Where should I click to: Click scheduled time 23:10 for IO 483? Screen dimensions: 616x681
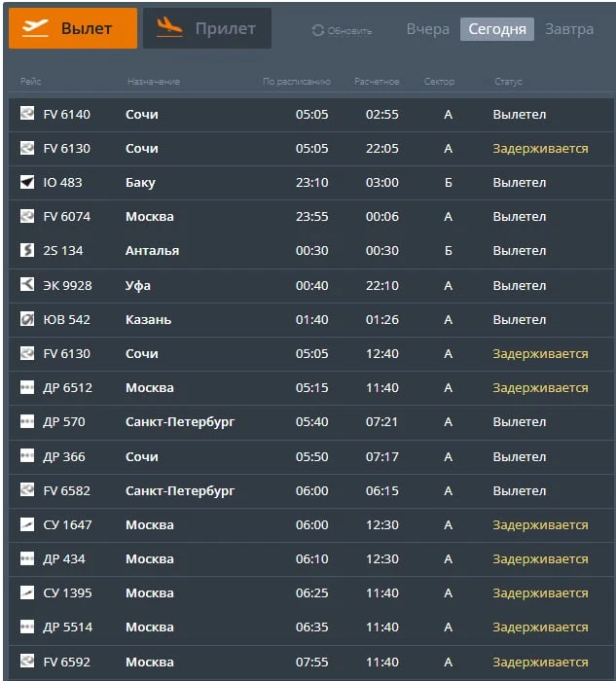[x=312, y=183]
